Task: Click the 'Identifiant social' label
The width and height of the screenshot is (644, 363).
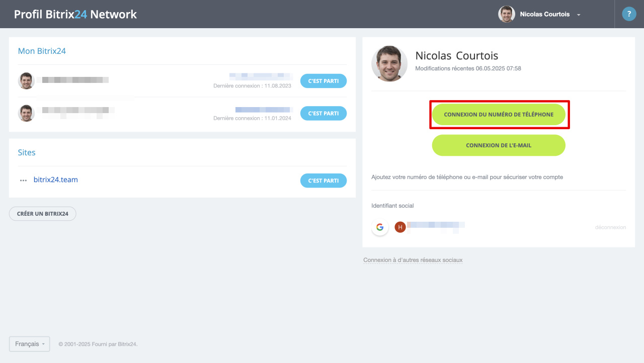Action: [392, 206]
